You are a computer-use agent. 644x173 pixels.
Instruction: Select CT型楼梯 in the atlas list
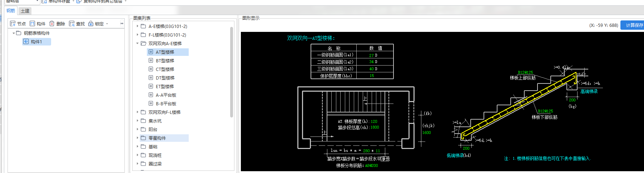pyautogui.click(x=165, y=69)
